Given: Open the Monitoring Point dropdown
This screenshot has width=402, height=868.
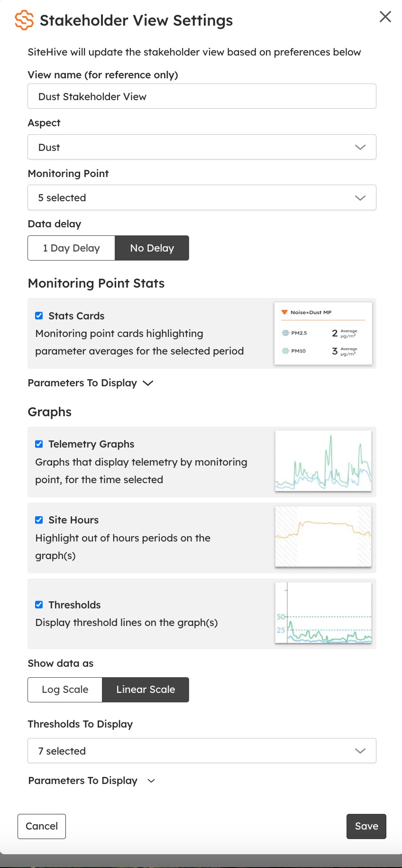Looking at the screenshot, I should [201, 197].
